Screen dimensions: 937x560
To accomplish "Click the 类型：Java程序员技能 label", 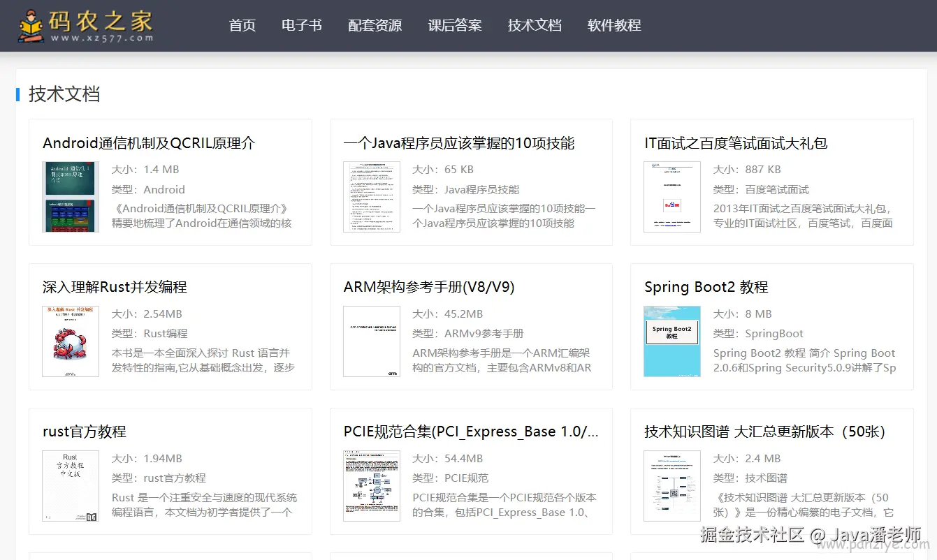I will 466,189.
